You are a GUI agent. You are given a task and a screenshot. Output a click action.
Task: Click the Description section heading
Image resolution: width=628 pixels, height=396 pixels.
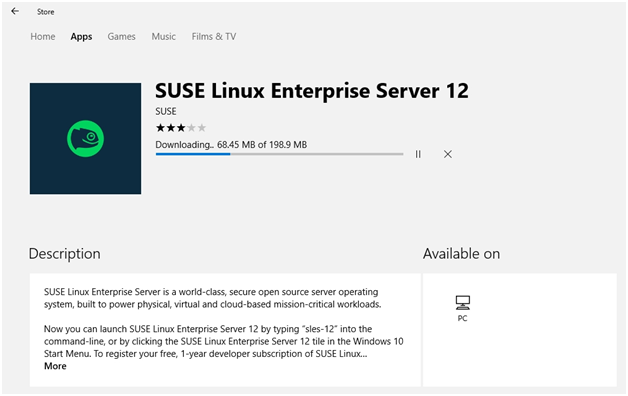coord(64,254)
